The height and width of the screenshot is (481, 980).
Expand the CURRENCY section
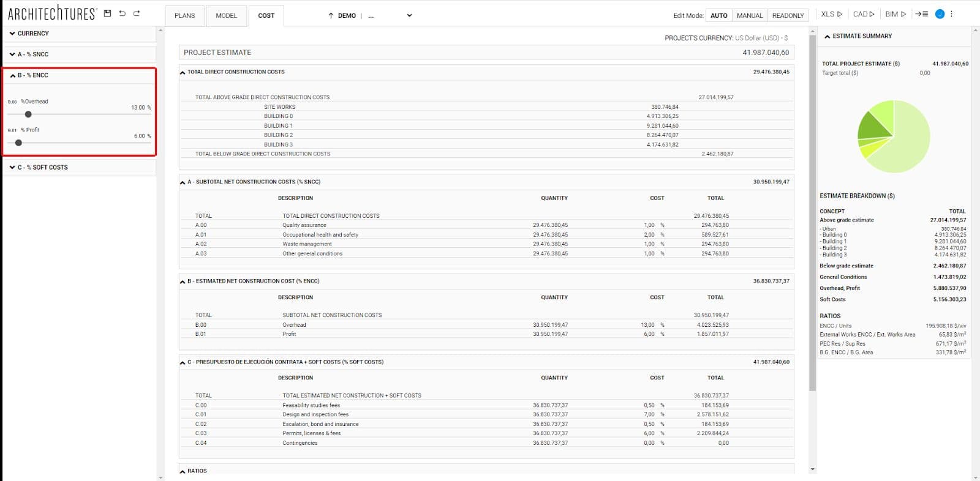(x=33, y=34)
